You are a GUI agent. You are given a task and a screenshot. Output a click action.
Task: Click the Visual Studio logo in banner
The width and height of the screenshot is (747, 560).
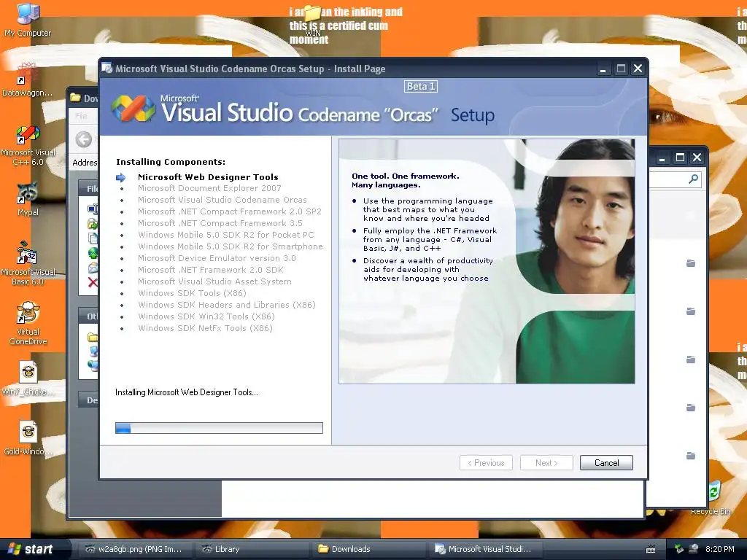coord(133,109)
